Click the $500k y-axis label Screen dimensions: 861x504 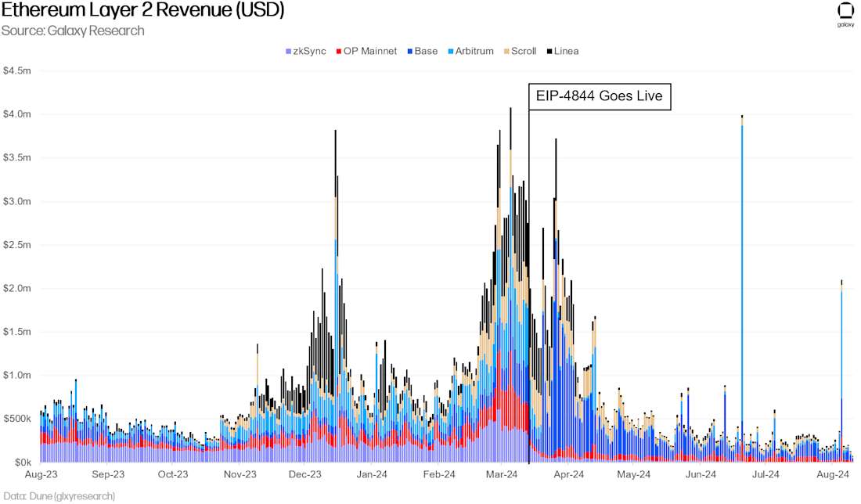pyautogui.click(x=17, y=419)
